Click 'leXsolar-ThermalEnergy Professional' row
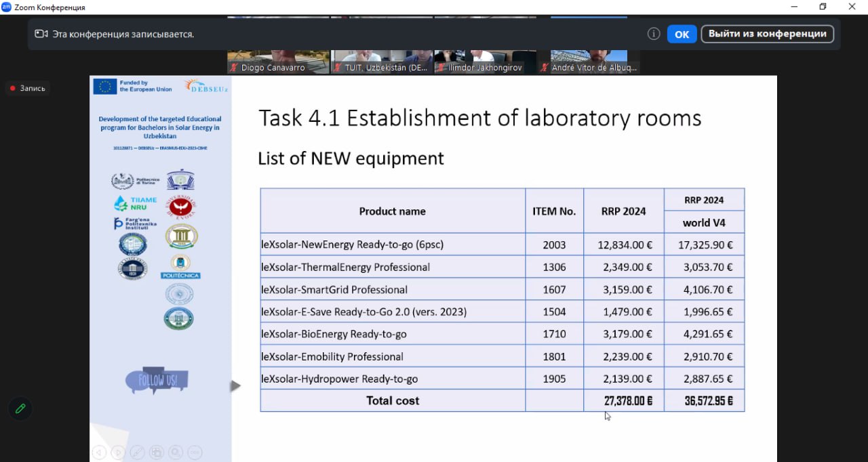Screen dimensions: 868x462 502,267
